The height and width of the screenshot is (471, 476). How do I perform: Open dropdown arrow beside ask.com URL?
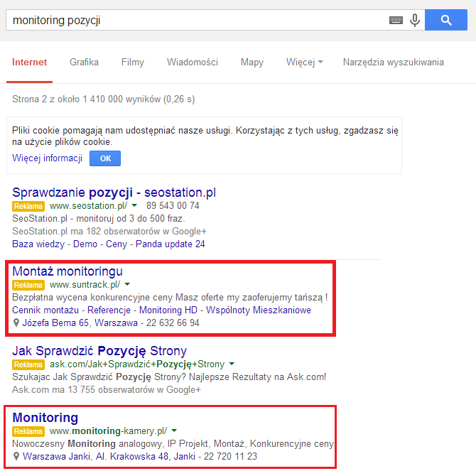(x=232, y=364)
